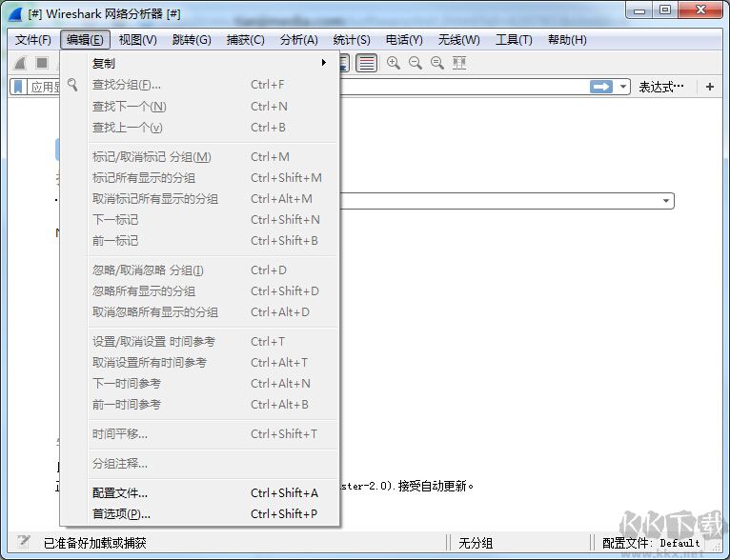
Task: Click 已准备好加载或捕获 status text
Action: [x=95, y=543]
